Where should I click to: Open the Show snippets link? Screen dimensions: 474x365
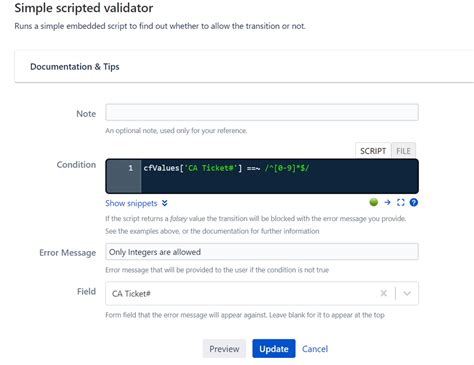tap(131, 203)
